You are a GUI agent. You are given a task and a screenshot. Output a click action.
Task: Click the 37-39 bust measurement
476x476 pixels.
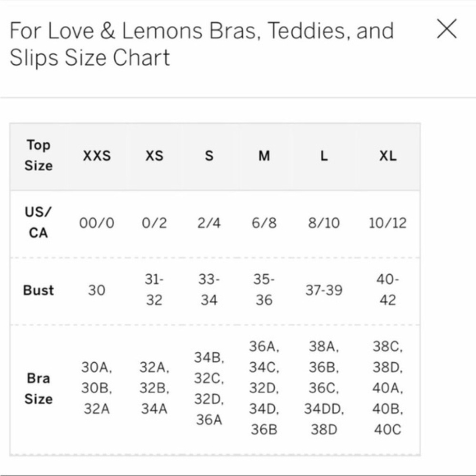coord(323,290)
